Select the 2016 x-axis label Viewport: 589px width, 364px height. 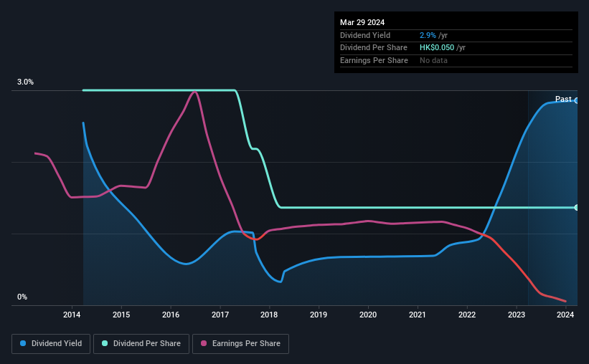coord(171,315)
